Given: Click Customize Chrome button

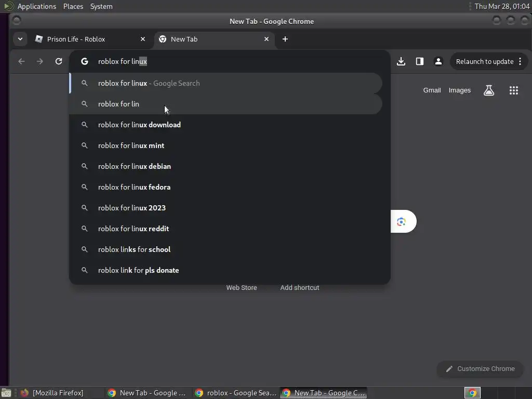Looking at the screenshot, I should pyautogui.click(x=480, y=369).
